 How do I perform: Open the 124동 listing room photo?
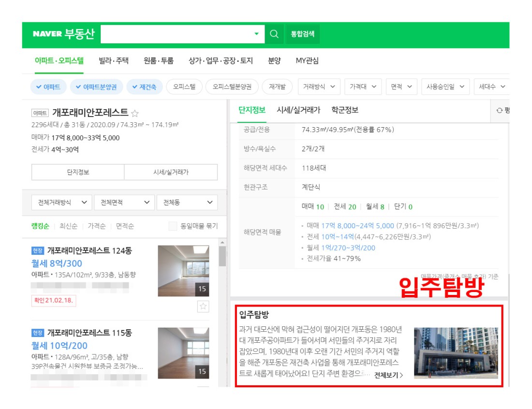click(x=184, y=271)
